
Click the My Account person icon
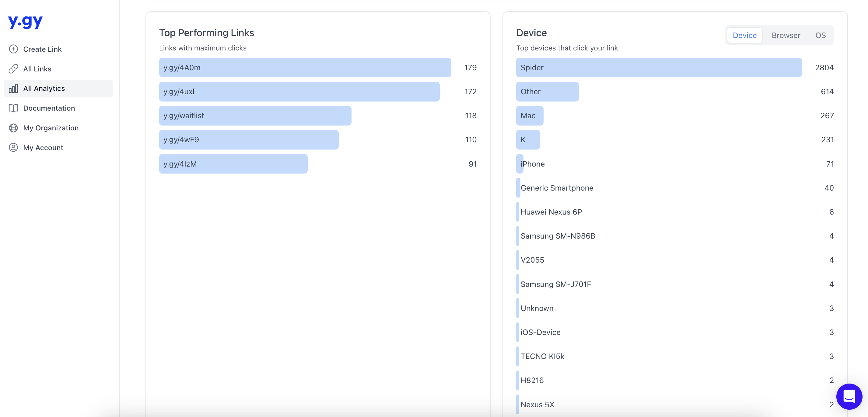pos(14,147)
